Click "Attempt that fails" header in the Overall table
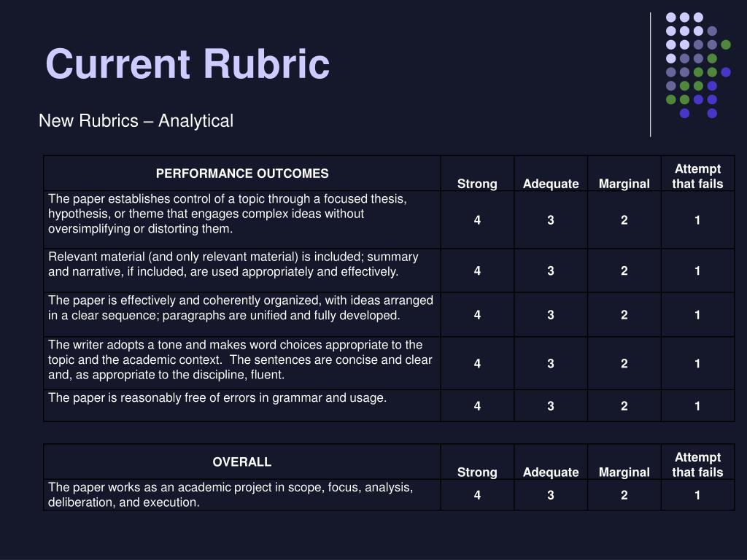The width and height of the screenshot is (747, 560). 697,464
